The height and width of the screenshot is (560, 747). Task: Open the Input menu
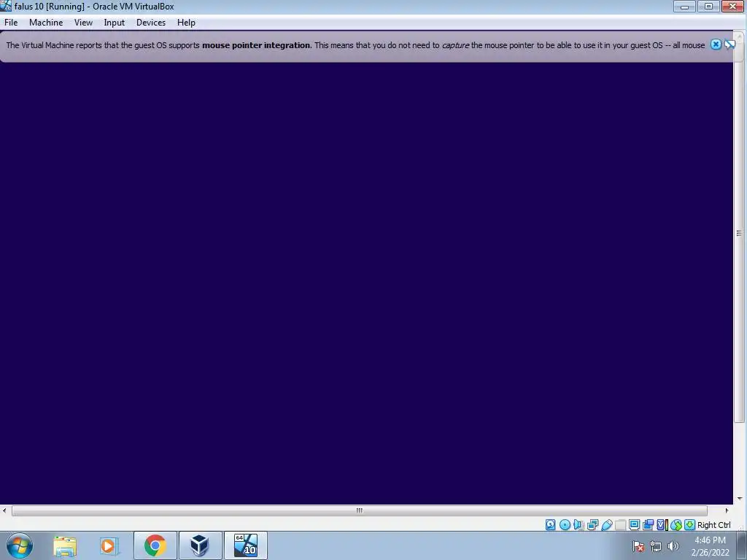115,23
